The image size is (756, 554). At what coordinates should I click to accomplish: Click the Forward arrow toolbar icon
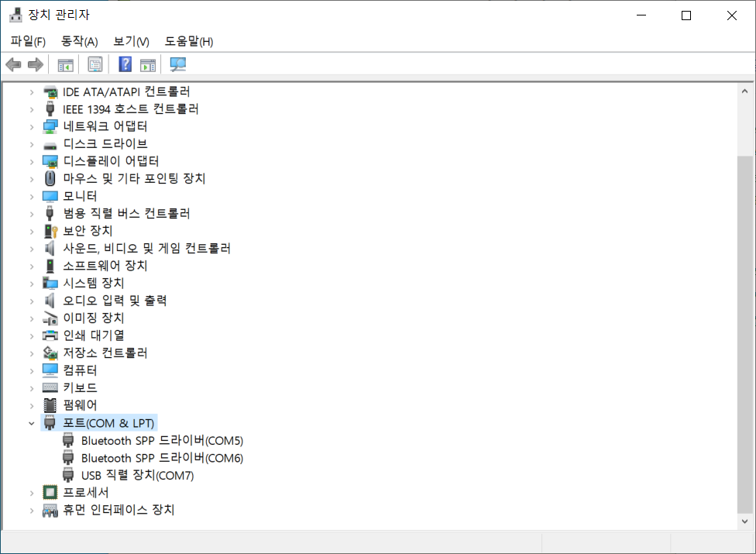[36, 64]
